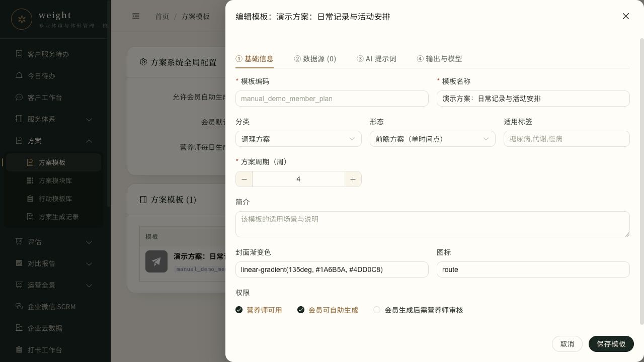Click the 模板编码 input field
This screenshot has height=362, width=644.
(332, 99)
